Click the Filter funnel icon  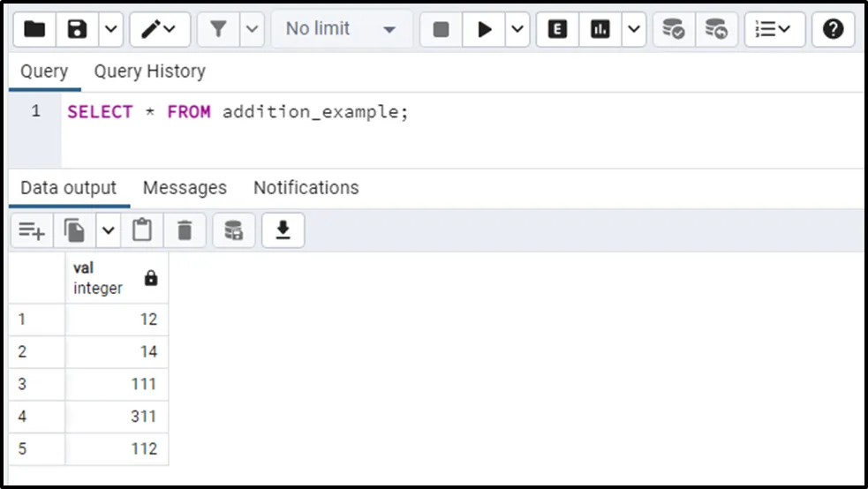(x=217, y=29)
